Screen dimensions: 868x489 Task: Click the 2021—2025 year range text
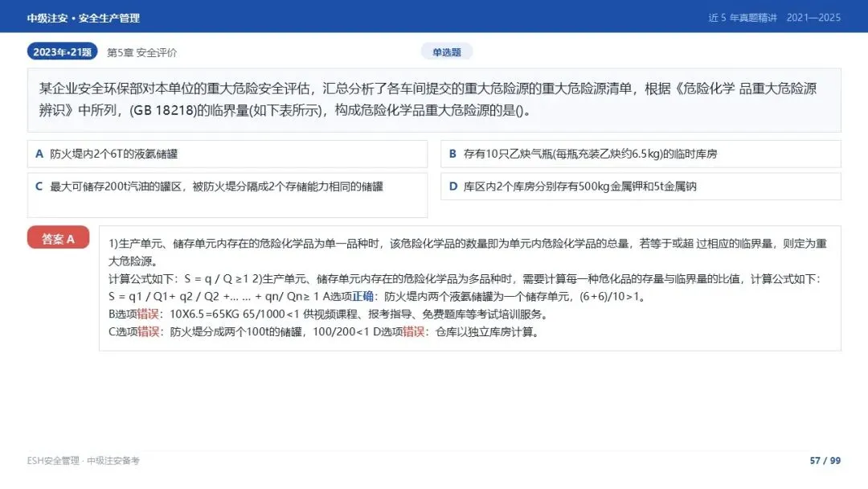pyautogui.click(x=813, y=18)
